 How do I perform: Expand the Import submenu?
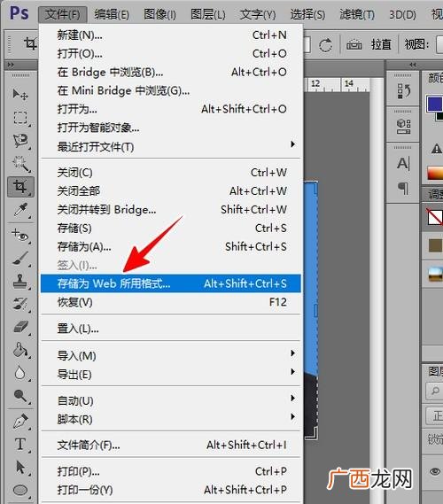(x=292, y=353)
